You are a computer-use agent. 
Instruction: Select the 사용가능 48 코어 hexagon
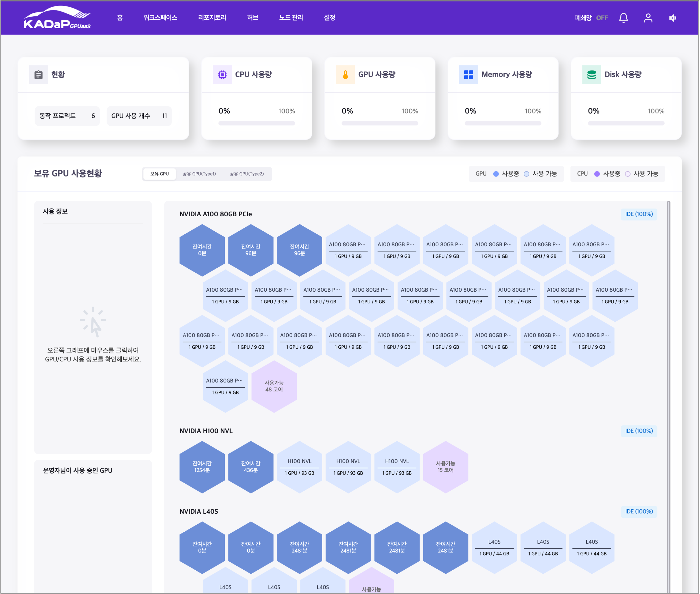(274, 386)
